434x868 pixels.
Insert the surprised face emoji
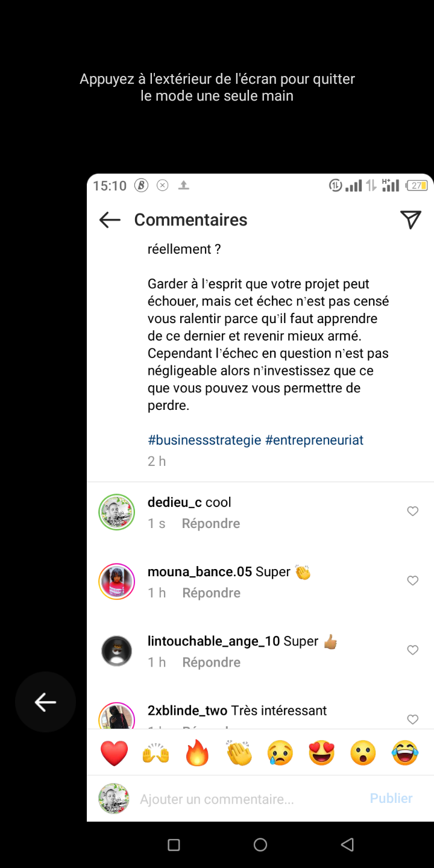click(x=363, y=753)
